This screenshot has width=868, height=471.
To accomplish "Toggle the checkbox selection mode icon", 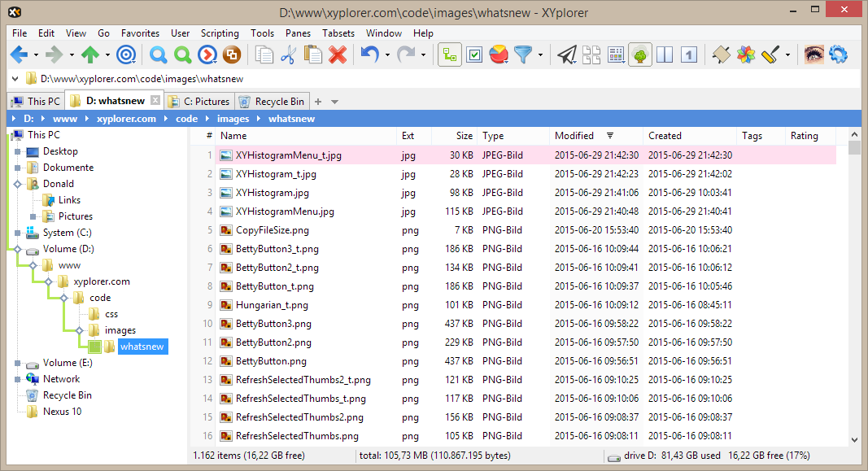I will pos(473,55).
